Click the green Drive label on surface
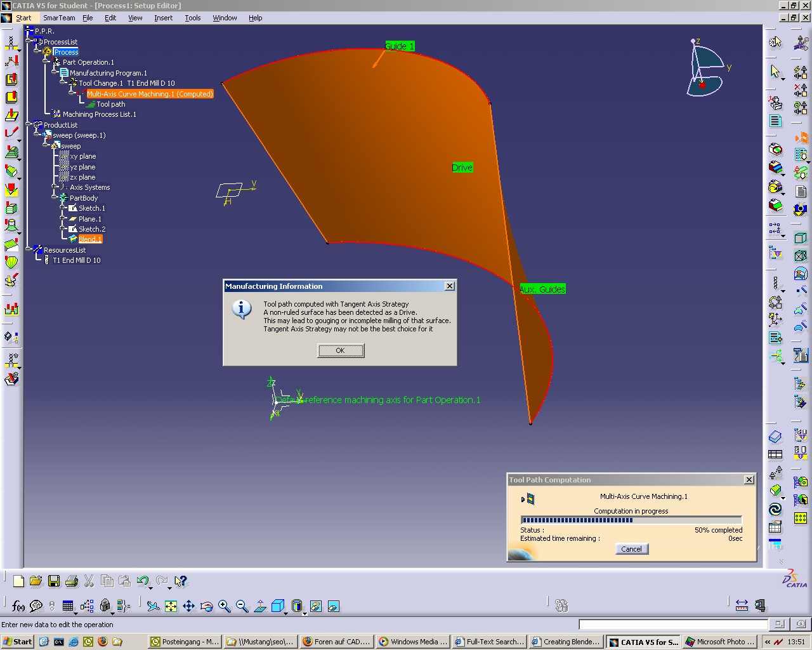Screen dimensions: 812x650 (462, 168)
